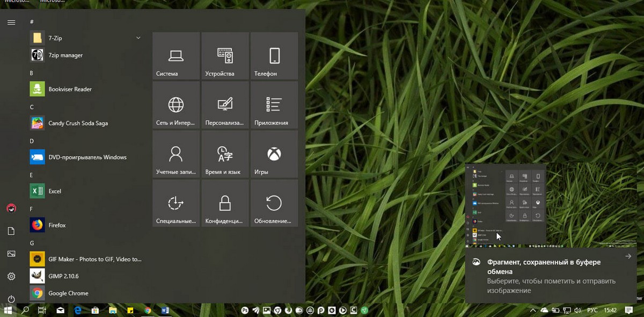Viewport: 644px width, 317px height.
Task: Launch Firefox from the app list
Action: click(x=86, y=225)
